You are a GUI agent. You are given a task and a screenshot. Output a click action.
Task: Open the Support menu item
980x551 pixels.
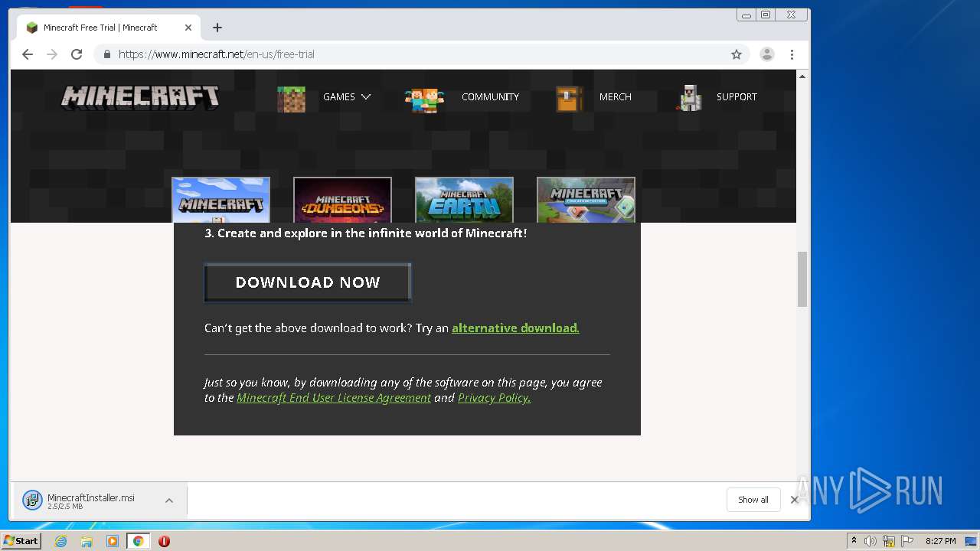[x=737, y=97]
